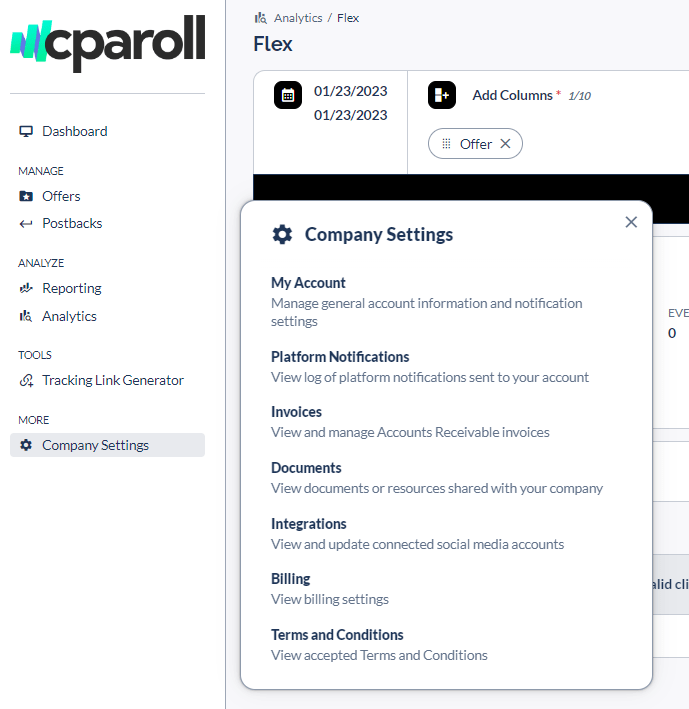Click the Postbacks arrow icon
Screen dimensions: 689x709
tap(26, 223)
